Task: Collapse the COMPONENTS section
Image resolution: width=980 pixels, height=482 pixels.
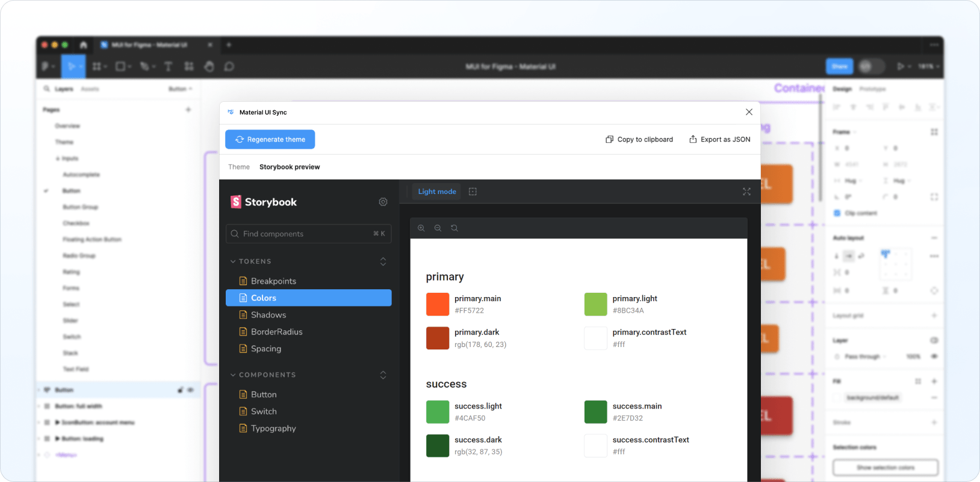Action: [233, 375]
